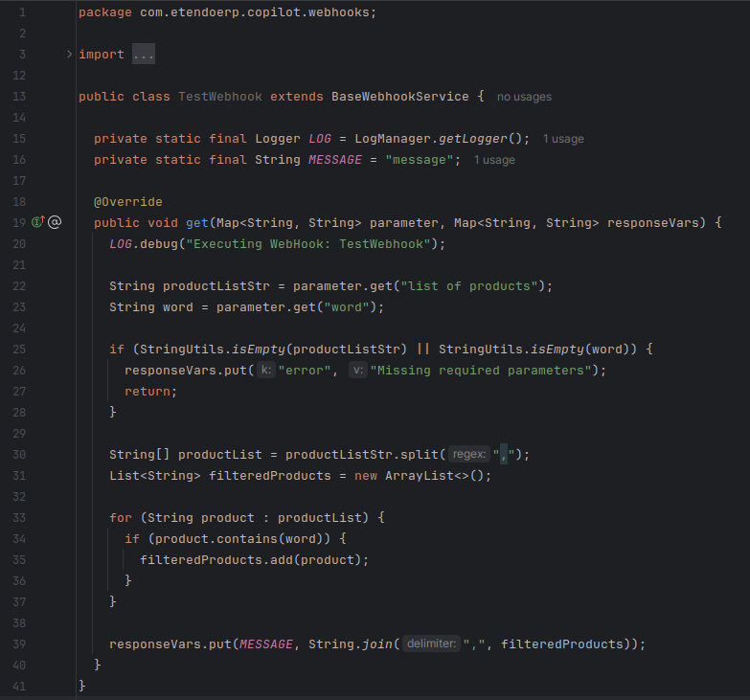This screenshot has height=700, width=750.
Task: Click the 'v:' parameter hint on line 26
Action: point(358,370)
